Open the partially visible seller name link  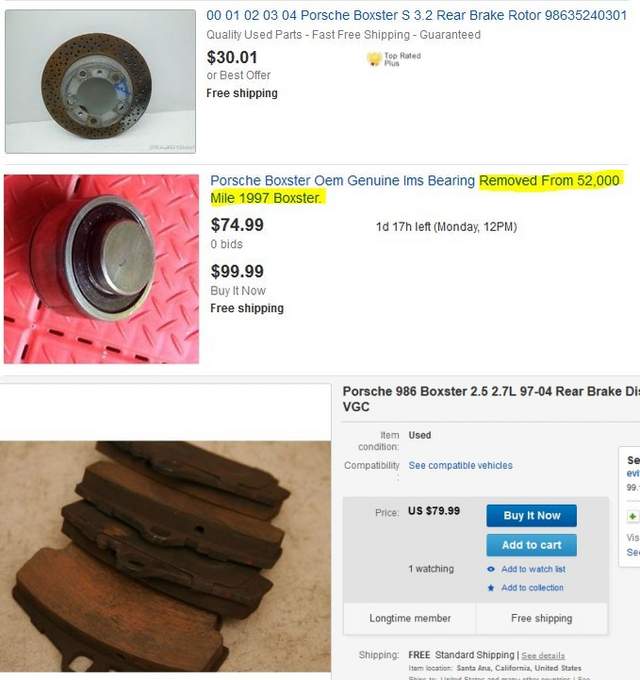[x=633, y=474]
